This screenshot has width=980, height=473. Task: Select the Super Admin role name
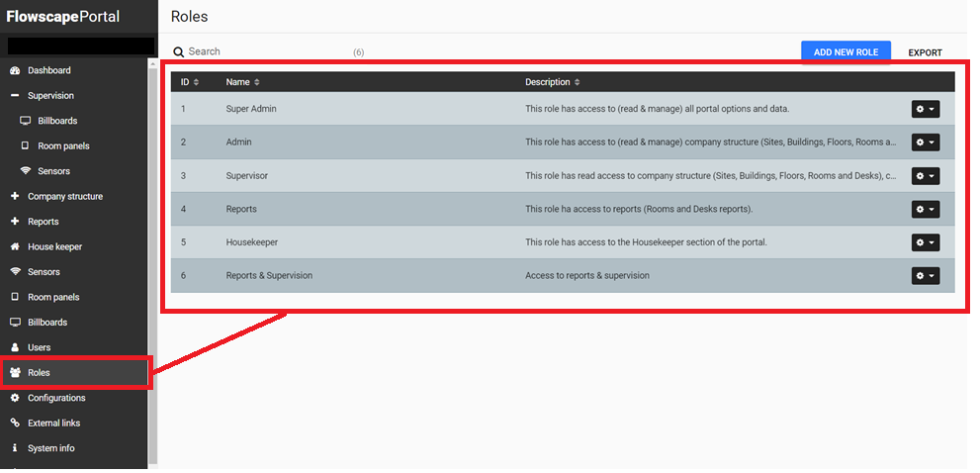pyautogui.click(x=251, y=109)
